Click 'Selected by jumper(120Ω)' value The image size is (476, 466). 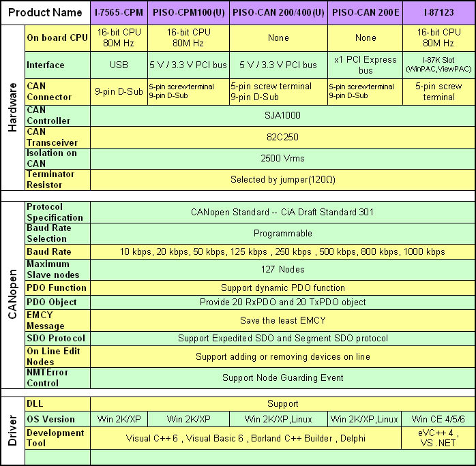[x=282, y=179]
